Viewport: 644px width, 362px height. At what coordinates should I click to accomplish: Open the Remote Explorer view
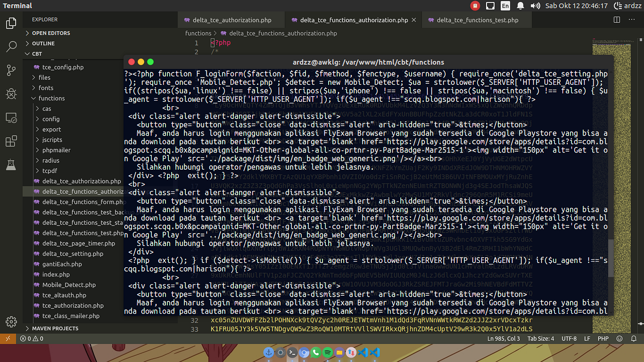pyautogui.click(x=11, y=118)
